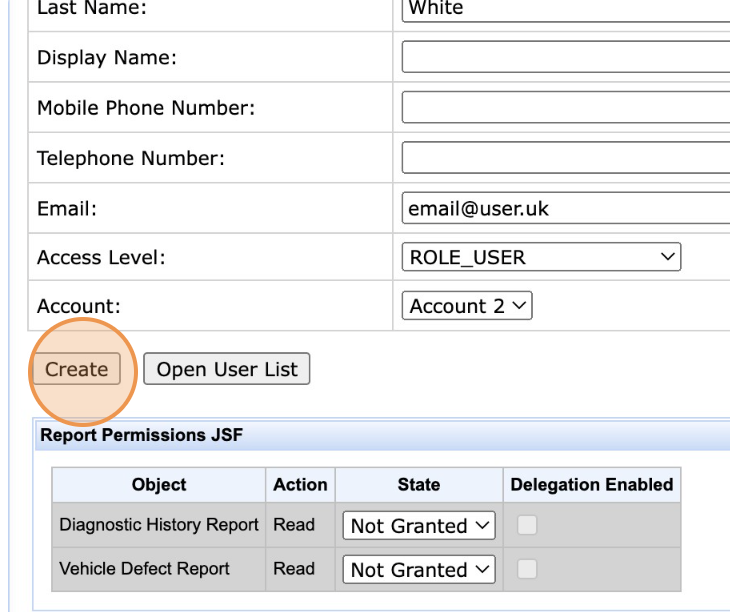Select the Telephone Number input box
This screenshot has height=612, width=730.
pyautogui.click(x=565, y=158)
